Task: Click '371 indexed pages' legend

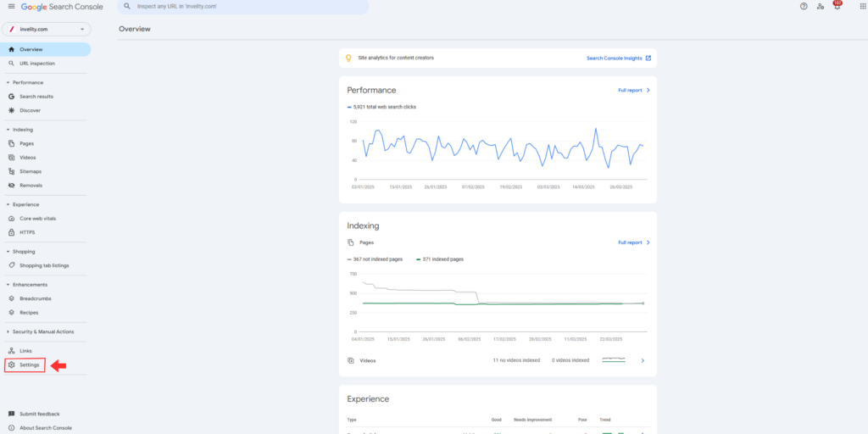Action: coord(440,259)
